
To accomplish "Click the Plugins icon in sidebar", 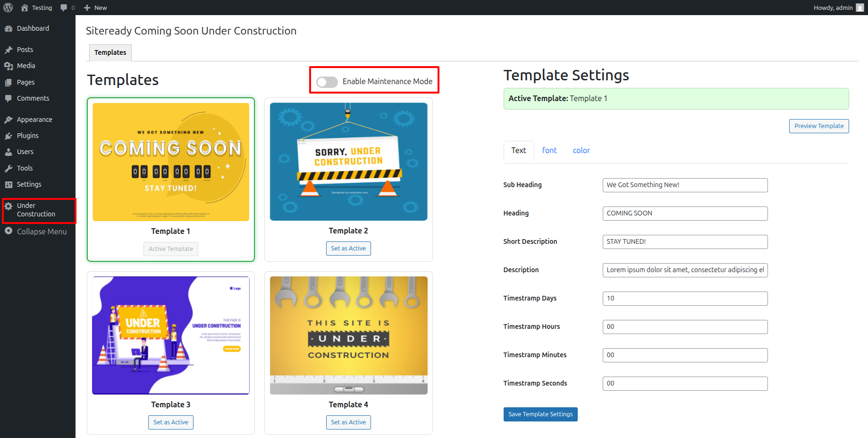I will [x=8, y=136].
